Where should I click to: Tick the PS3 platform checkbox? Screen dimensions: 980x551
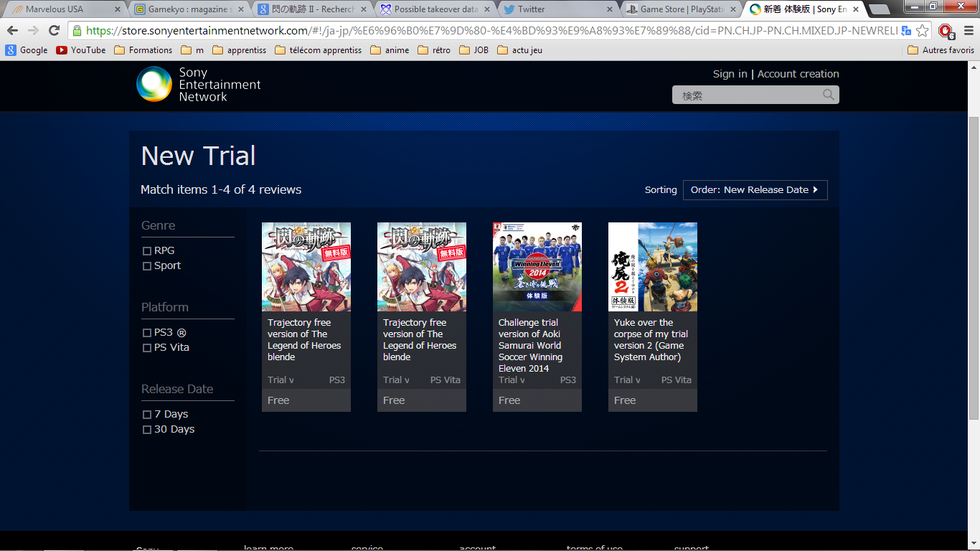147,333
